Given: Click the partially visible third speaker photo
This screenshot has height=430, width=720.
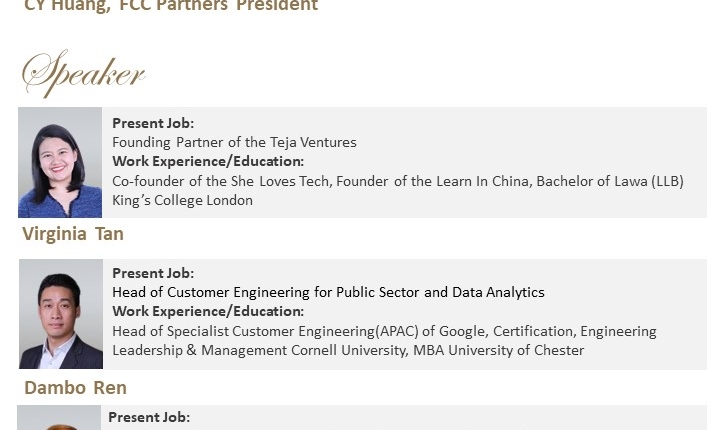Looking at the screenshot, I should (59, 418).
